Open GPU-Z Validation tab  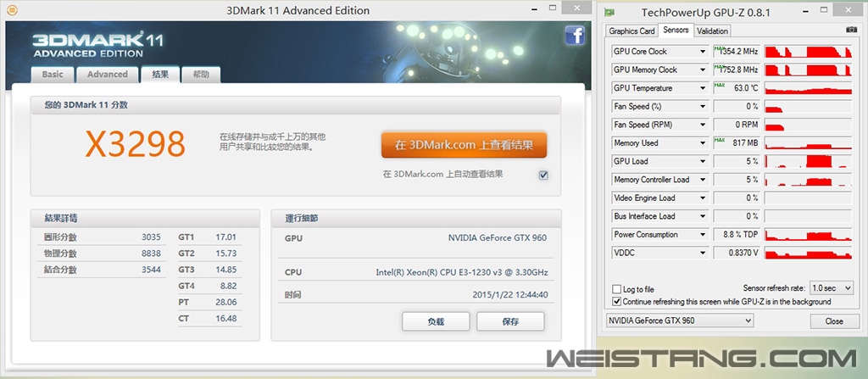pyautogui.click(x=712, y=31)
